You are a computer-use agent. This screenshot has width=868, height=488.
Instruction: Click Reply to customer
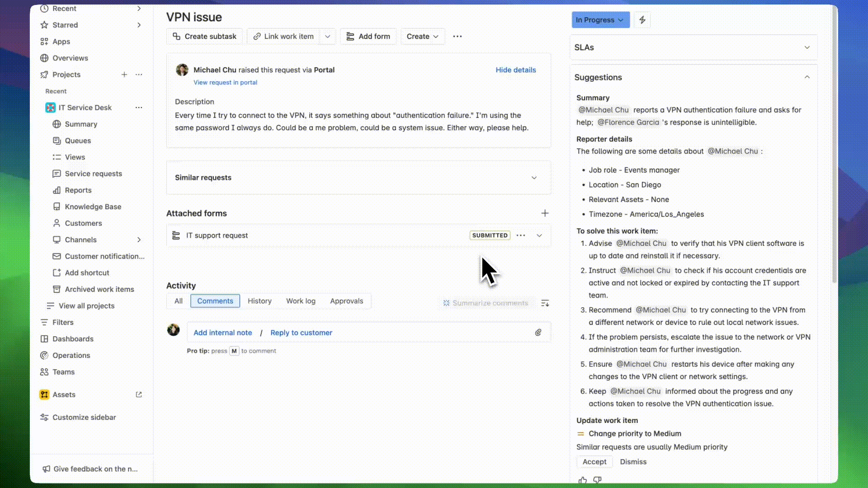pyautogui.click(x=301, y=333)
